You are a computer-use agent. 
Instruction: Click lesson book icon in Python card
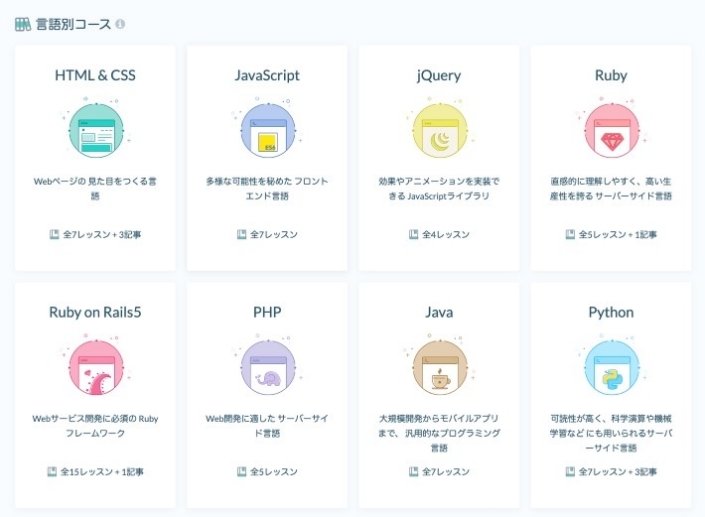tap(570, 471)
